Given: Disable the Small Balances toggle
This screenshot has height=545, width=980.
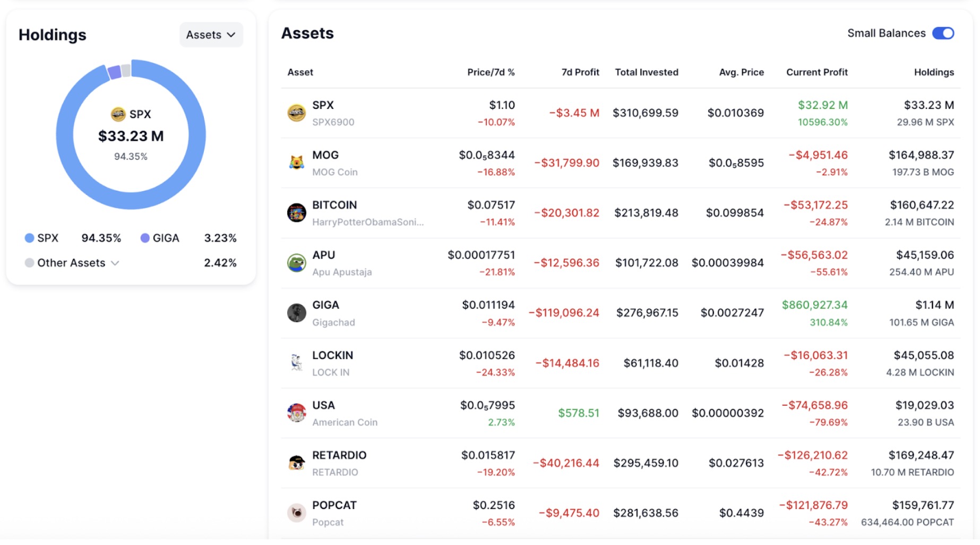Looking at the screenshot, I should [943, 33].
